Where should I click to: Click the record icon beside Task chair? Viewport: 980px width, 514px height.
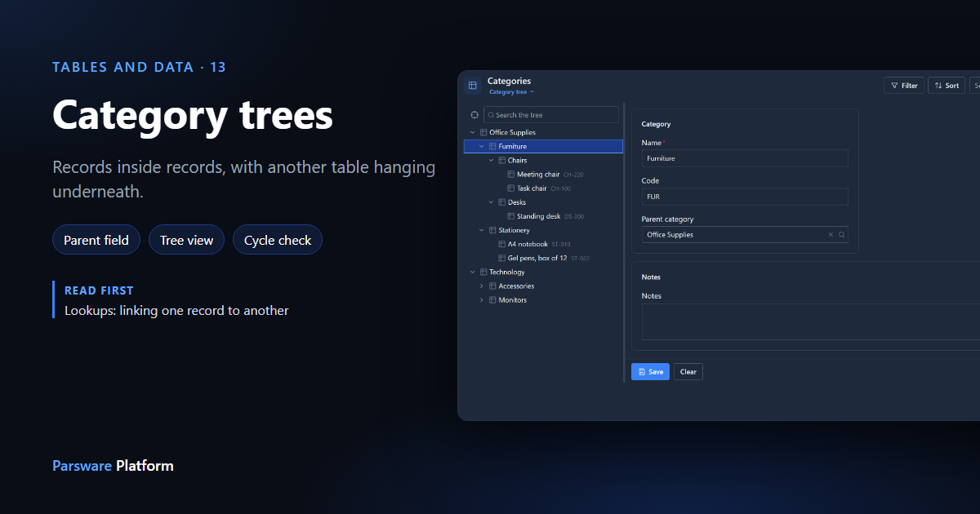[x=511, y=188]
